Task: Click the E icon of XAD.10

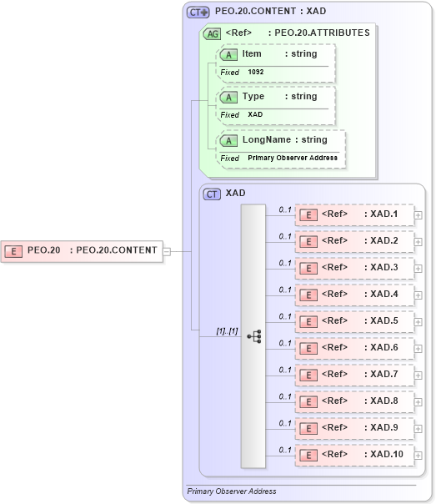Action: pos(308,455)
